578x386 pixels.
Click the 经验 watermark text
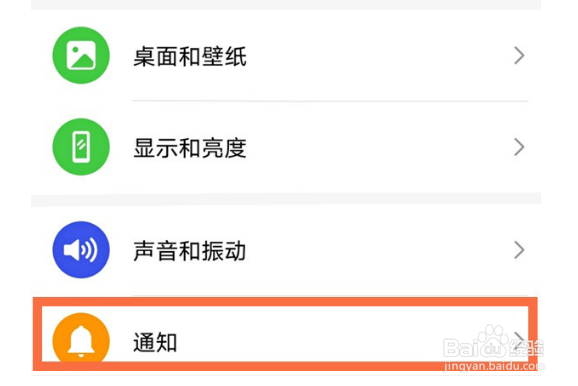pyautogui.click(x=526, y=348)
